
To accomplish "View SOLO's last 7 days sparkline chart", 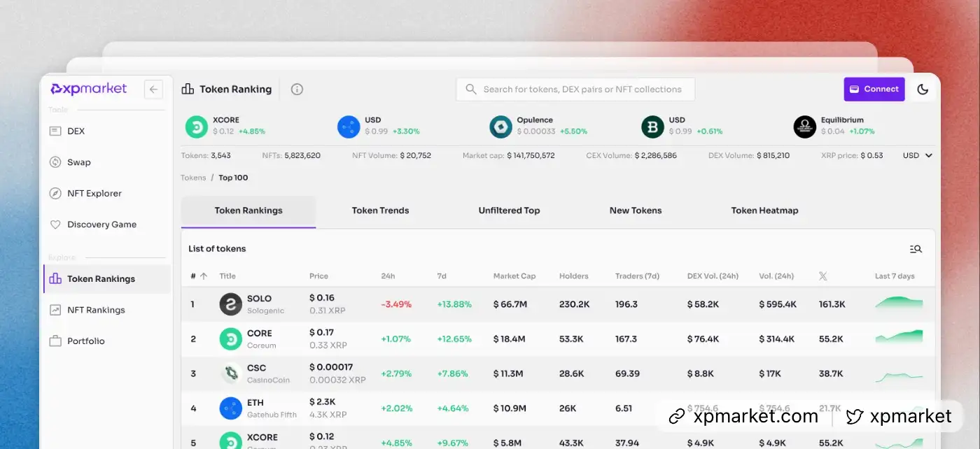I will tap(899, 304).
